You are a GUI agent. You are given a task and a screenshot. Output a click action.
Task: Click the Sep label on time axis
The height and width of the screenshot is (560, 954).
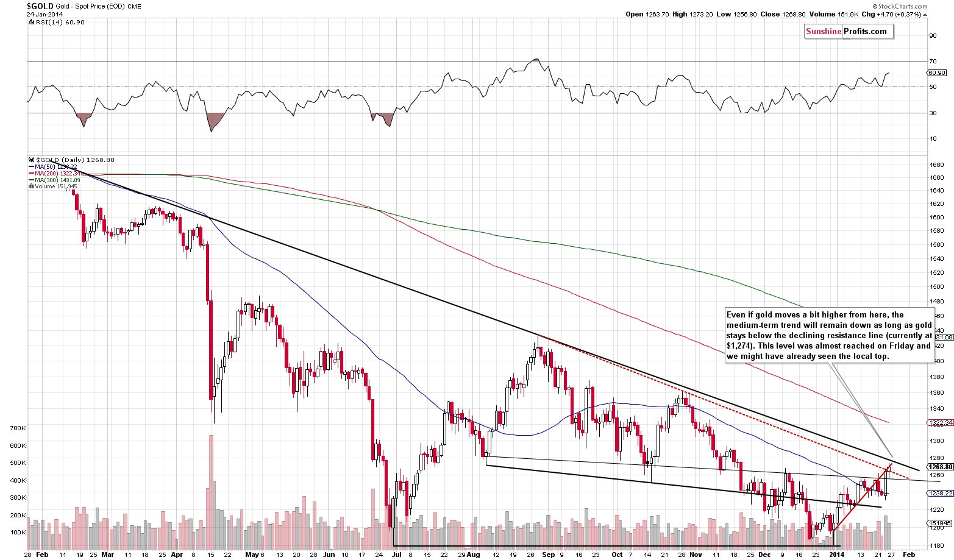click(549, 555)
